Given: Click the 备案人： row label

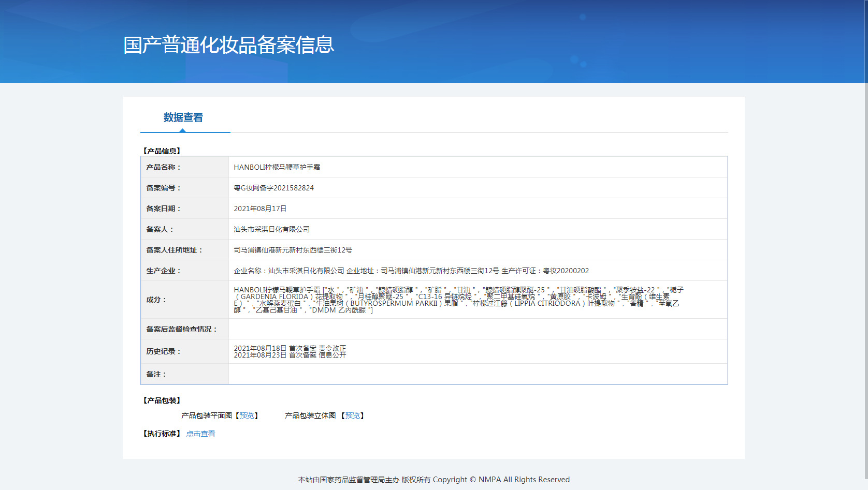Looking at the screenshot, I should 160,229.
